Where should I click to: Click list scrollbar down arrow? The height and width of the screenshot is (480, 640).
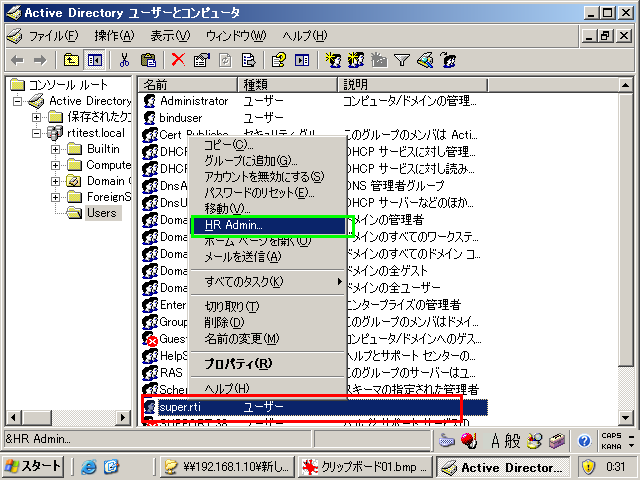pyautogui.click(x=625, y=418)
